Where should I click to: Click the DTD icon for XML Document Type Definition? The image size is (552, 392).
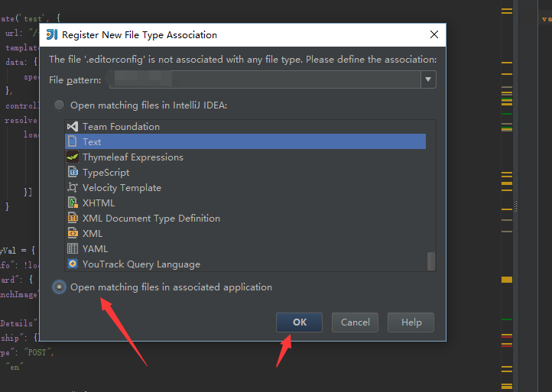pos(73,219)
